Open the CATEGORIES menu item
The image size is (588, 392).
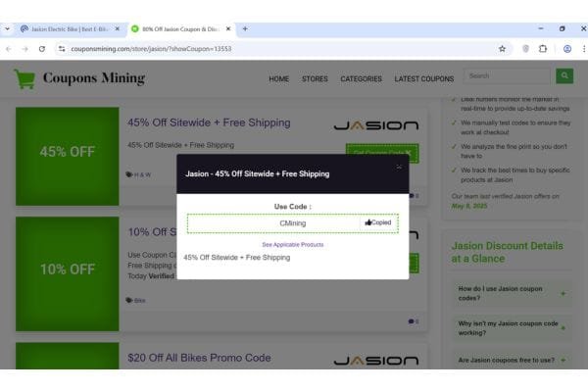[361, 79]
